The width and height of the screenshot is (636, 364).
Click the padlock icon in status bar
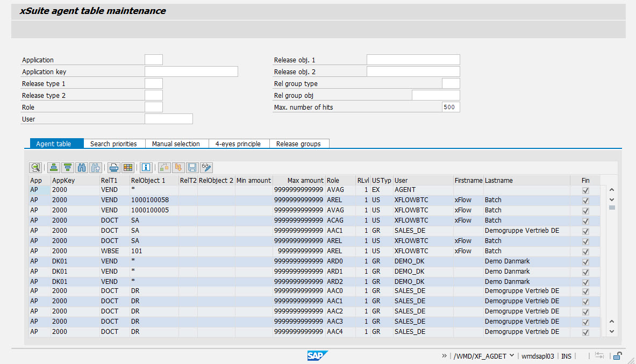click(618, 356)
